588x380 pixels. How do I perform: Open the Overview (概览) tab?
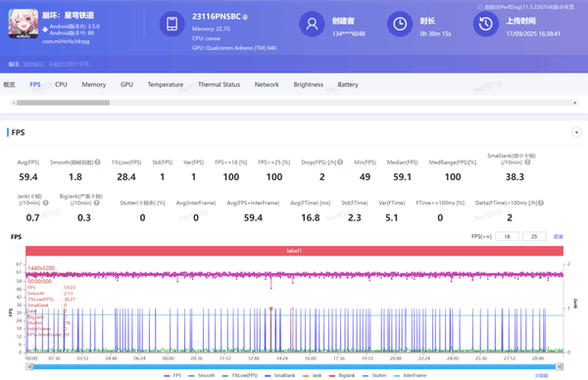click(x=10, y=84)
